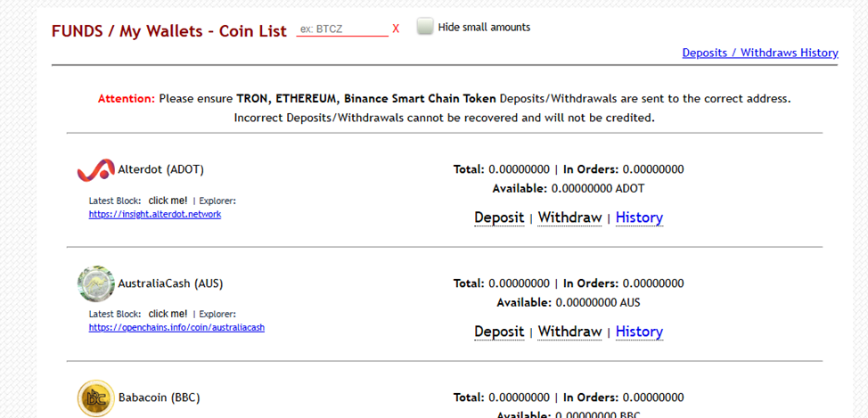Select the Babacoin (BBC) coin name
This screenshot has width=868, height=418.
(159, 398)
